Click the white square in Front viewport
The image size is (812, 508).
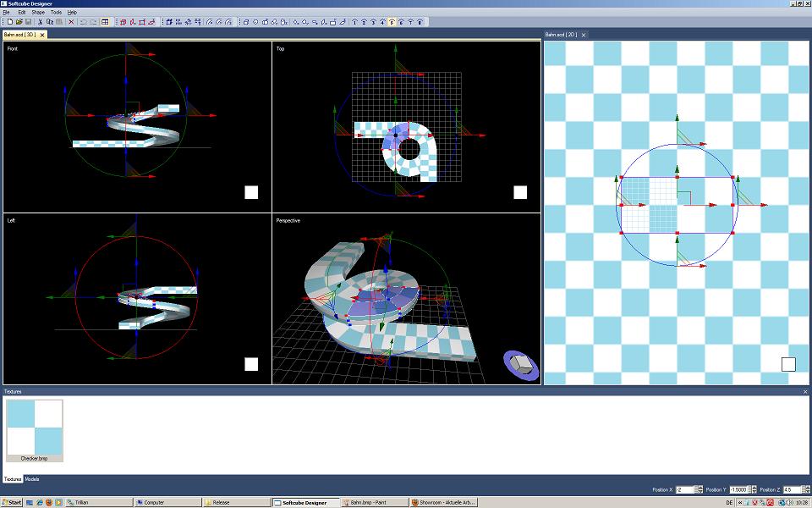click(x=251, y=192)
